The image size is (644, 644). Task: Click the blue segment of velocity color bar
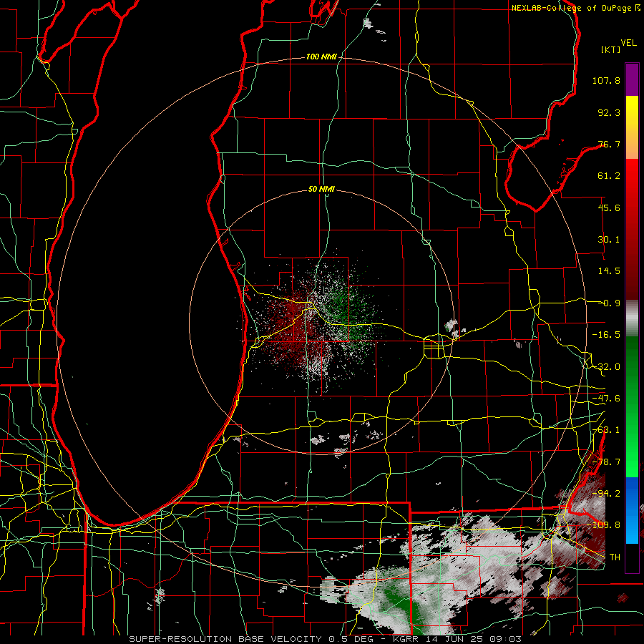632,510
